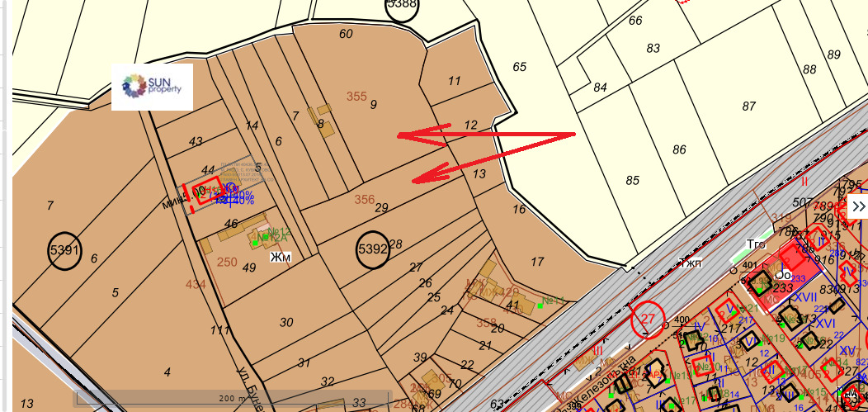Expand the side panel with double-chevron button
Viewport: 868px width, 412px height.
point(858,206)
